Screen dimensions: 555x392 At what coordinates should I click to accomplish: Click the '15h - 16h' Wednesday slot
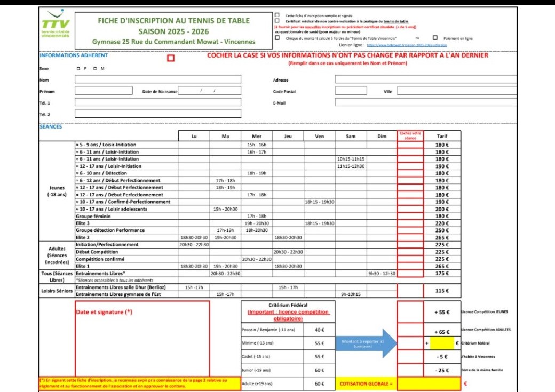point(257,145)
